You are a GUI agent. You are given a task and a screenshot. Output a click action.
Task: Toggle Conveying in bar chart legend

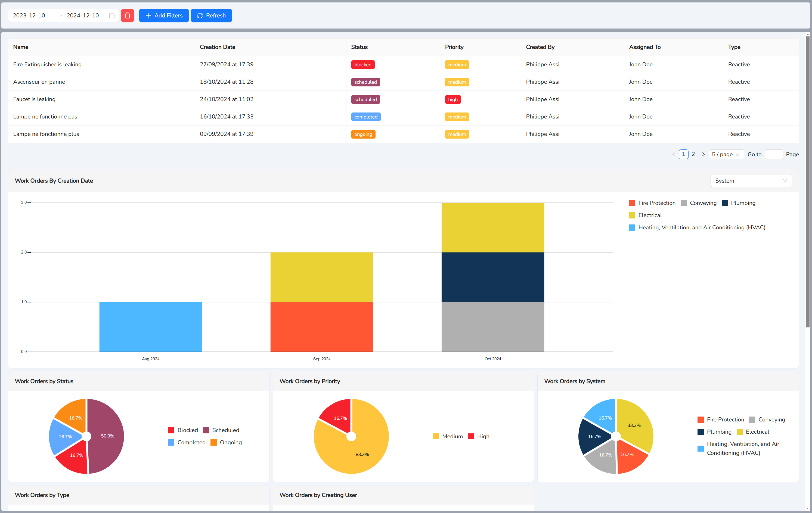(x=698, y=203)
